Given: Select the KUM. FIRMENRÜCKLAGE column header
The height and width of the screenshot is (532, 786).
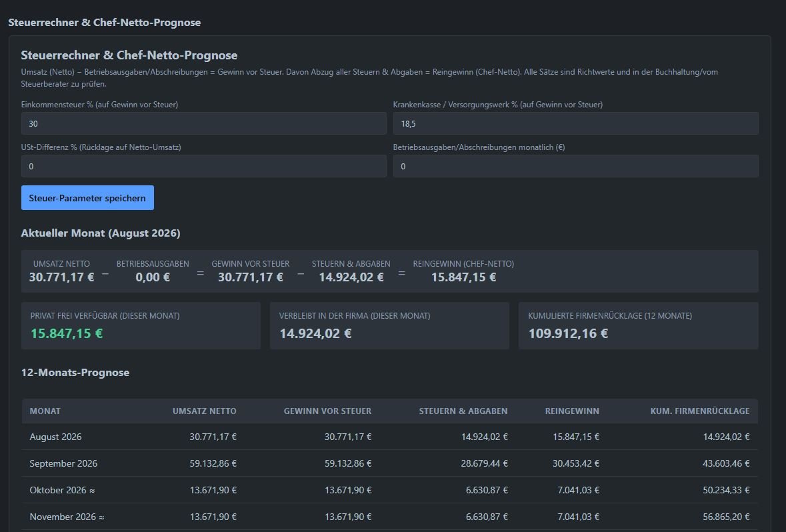Looking at the screenshot, I should (x=700, y=411).
